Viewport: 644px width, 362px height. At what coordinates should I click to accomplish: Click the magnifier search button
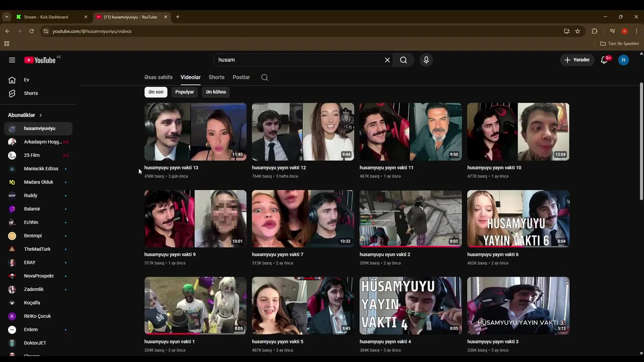[404, 60]
